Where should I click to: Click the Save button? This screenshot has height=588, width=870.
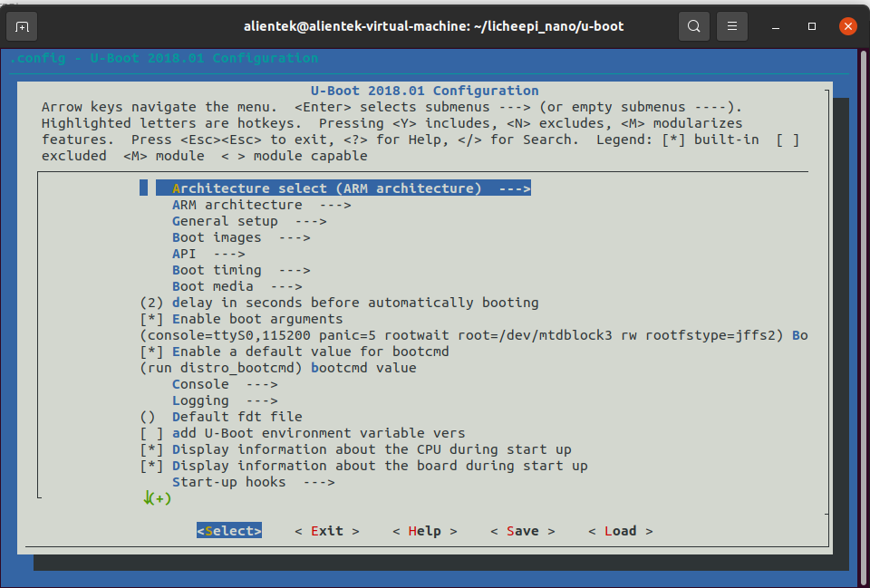pyautogui.click(x=523, y=531)
